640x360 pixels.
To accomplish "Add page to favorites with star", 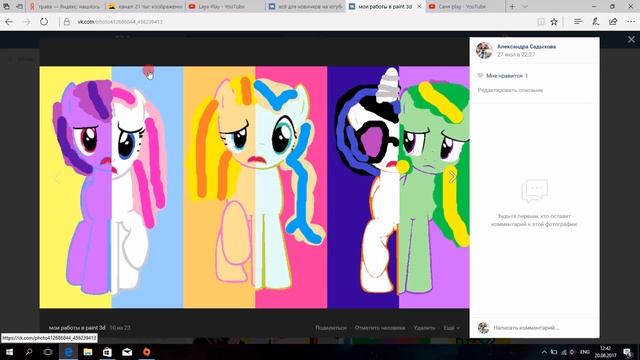I will (554, 22).
